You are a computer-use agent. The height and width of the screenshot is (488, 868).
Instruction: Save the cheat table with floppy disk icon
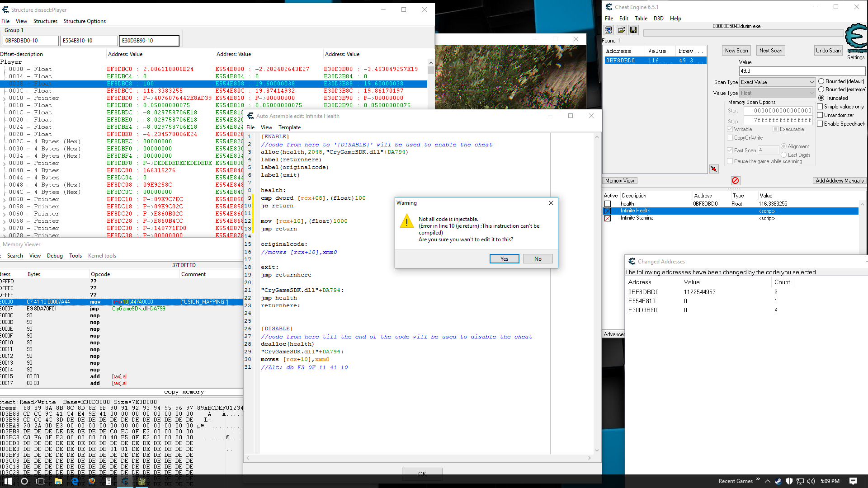coord(633,30)
